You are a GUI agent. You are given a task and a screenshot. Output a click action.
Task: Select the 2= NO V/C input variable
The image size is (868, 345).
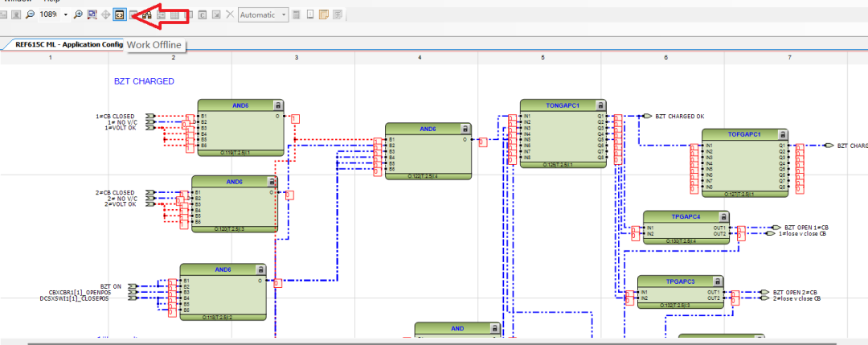click(x=122, y=199)
